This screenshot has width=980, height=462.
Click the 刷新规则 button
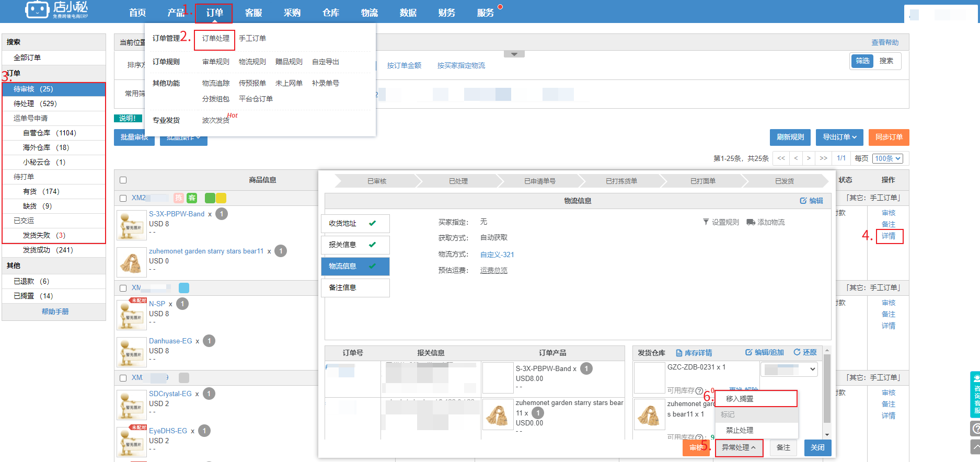point(790,137)
